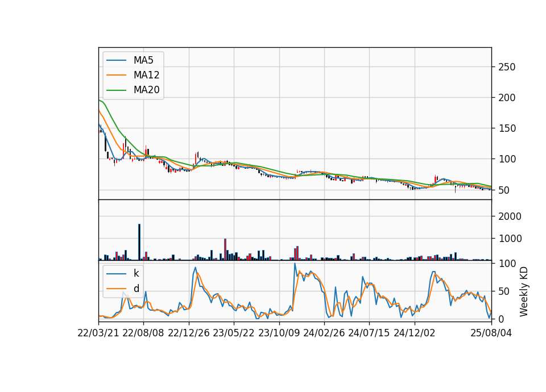Screen dimensions: 546x392
Task: Click the 2000 volume axis label
Action: 510,216
